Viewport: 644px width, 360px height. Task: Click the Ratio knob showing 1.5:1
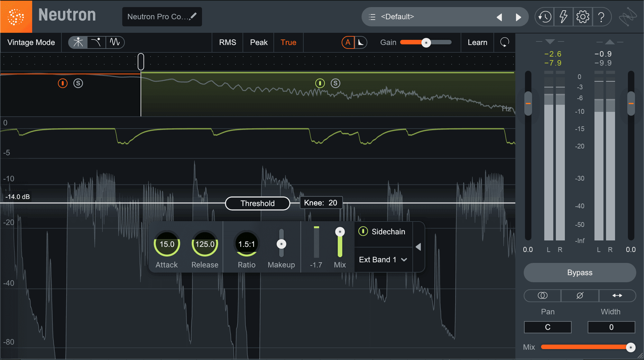[x=247, y=244]
